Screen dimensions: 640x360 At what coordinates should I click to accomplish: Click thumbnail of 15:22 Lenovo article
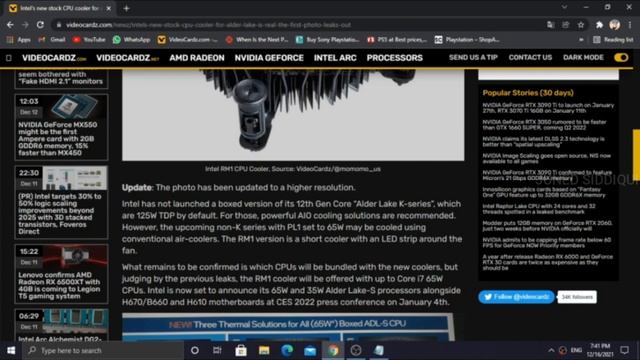point(76,256)
